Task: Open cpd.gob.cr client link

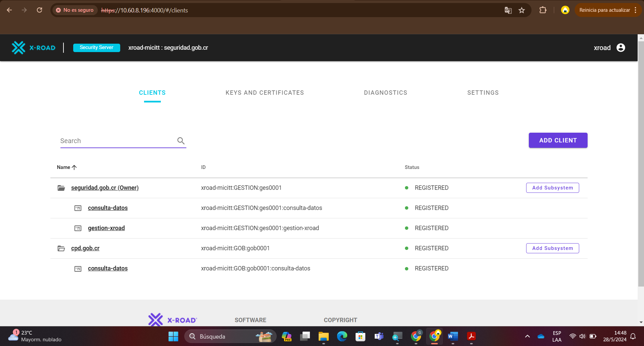Action: [85, 248]
